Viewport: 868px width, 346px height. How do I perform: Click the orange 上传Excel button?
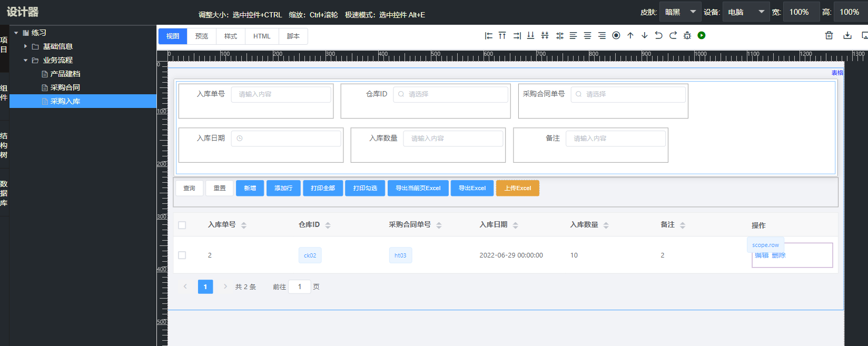pyautogui.click(x=518, y=188)
